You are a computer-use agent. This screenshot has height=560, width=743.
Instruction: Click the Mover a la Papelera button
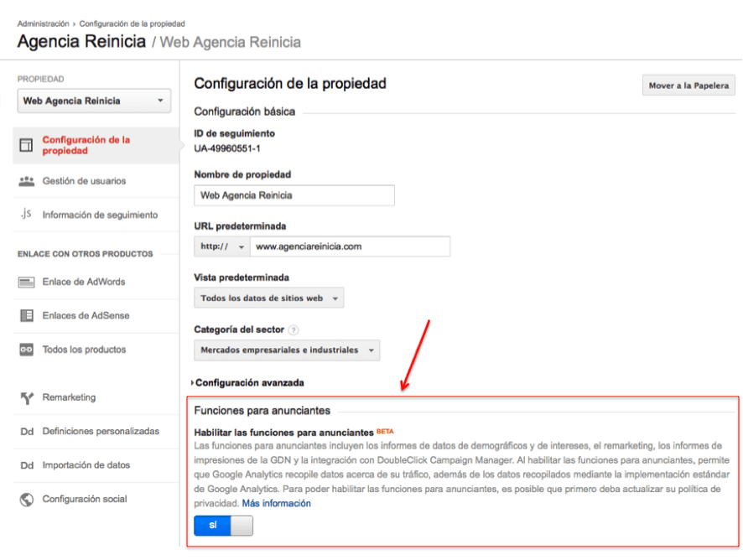(689, 86)
